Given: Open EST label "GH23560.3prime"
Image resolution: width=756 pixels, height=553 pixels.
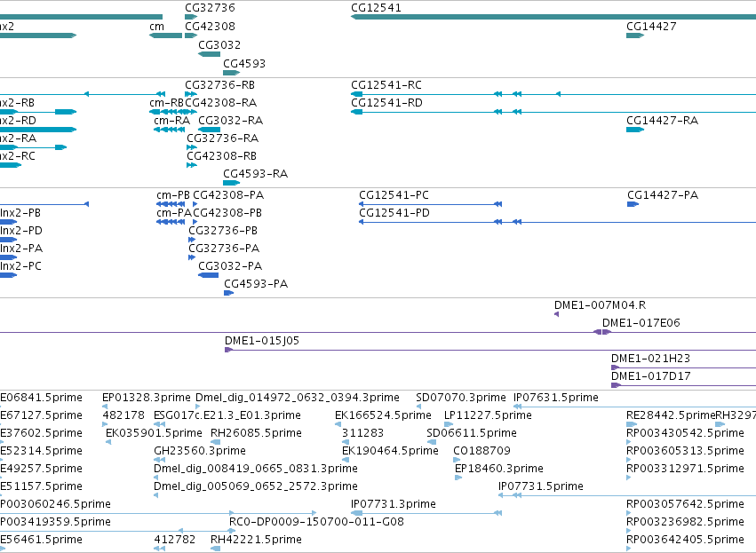Looking at the screenshot, I should coord(200,451).
